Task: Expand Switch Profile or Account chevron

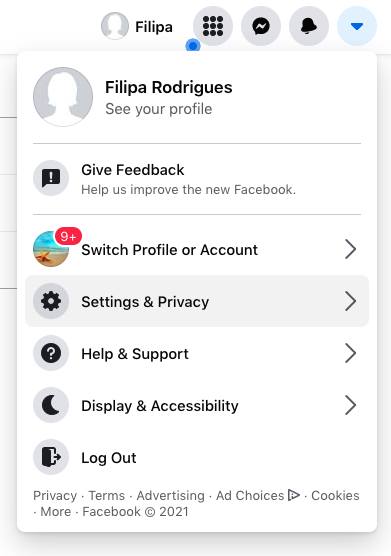Action: pyautogui.click(x=351, y=249)
